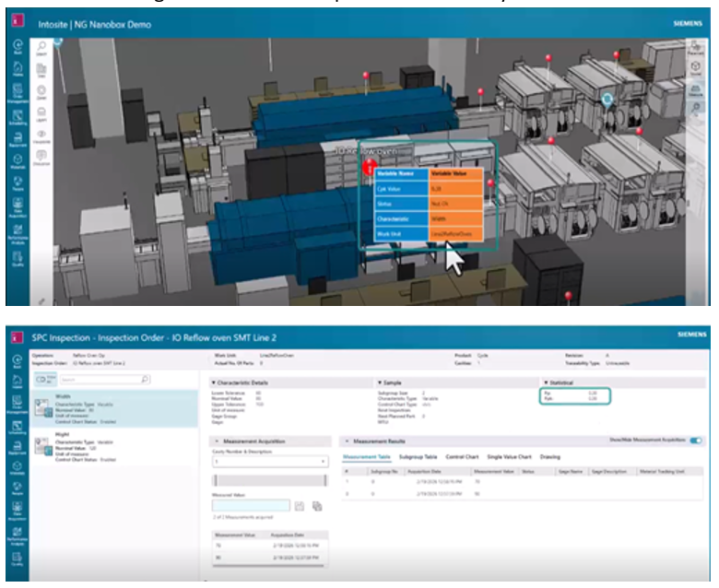Open the Viewpoints eye tool in Intosite
This screenshot has width=719, height=588.
click(x=41, y=136)
